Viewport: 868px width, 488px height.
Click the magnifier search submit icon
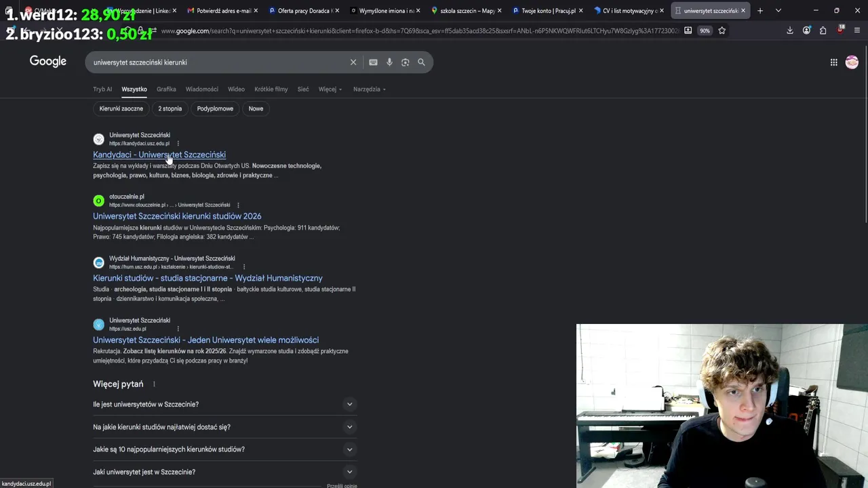click(x=421, y=62)
